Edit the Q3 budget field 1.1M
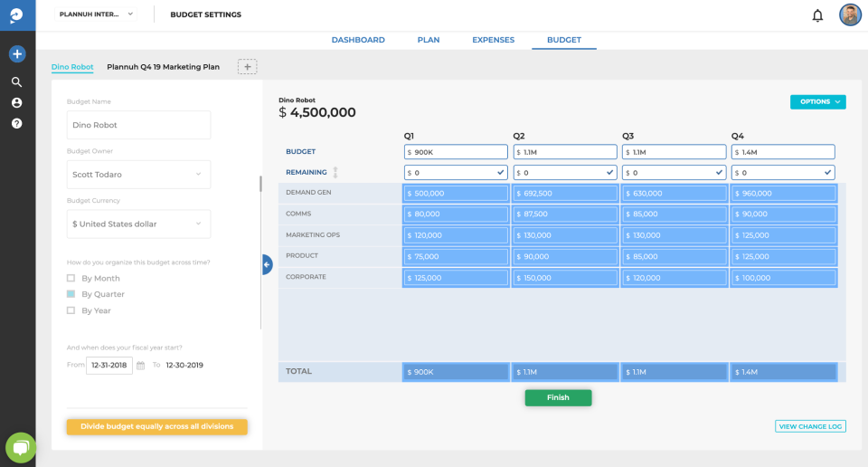The width and height of the screenshot is (868, 467). click(674, 152)
